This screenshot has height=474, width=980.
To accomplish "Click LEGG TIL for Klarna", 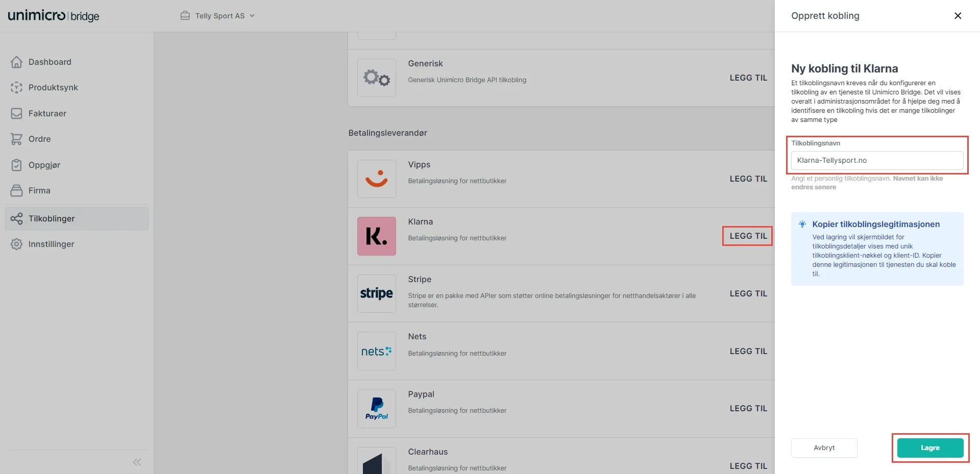I will (748, 236).
